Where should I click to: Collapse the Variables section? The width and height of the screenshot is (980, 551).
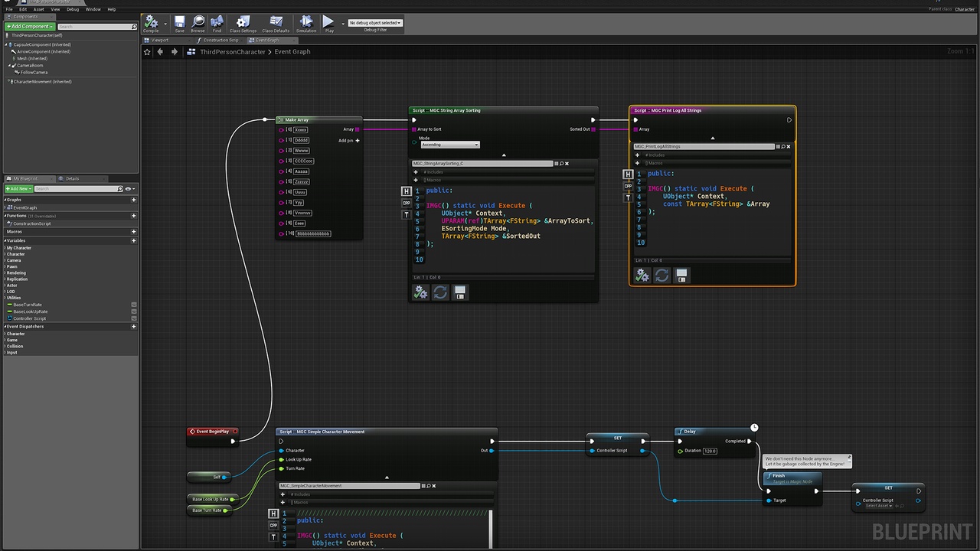(x=5, y=240)
